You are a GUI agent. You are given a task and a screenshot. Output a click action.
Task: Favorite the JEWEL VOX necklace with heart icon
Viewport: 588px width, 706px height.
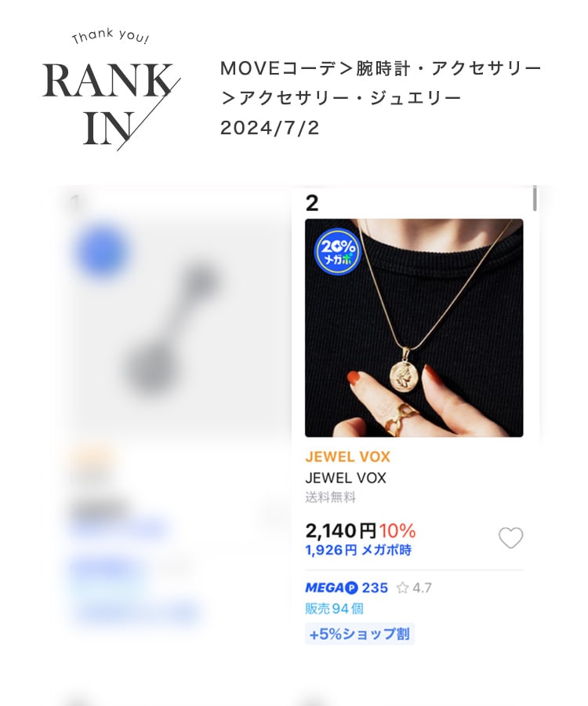[510, 537]
